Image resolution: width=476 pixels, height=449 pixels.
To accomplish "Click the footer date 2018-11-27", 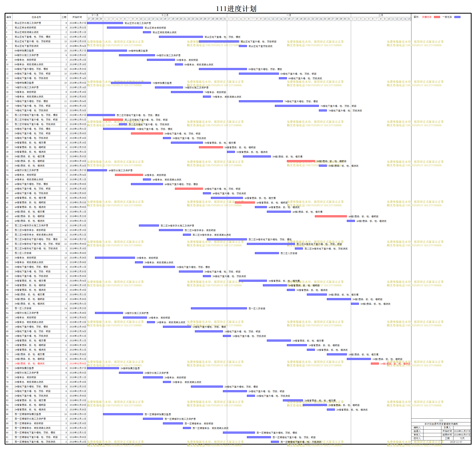I will point(456,442).
